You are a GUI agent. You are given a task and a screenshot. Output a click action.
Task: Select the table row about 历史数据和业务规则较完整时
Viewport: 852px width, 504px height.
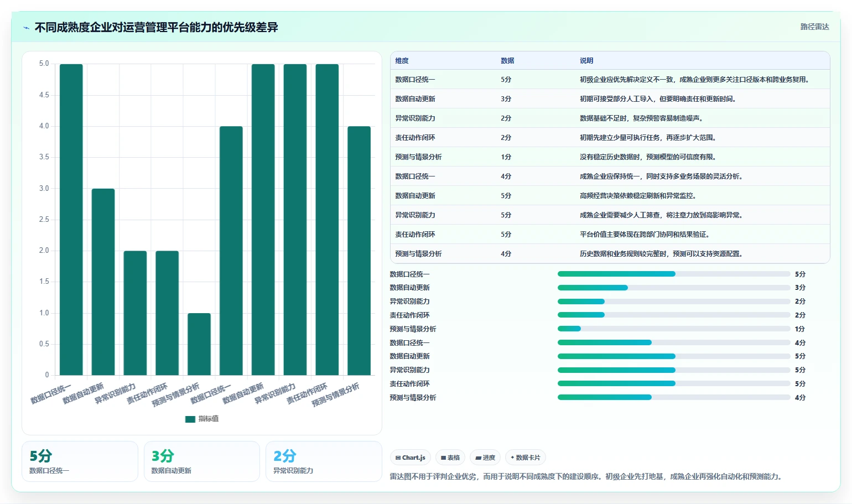[x=610, y=254]
